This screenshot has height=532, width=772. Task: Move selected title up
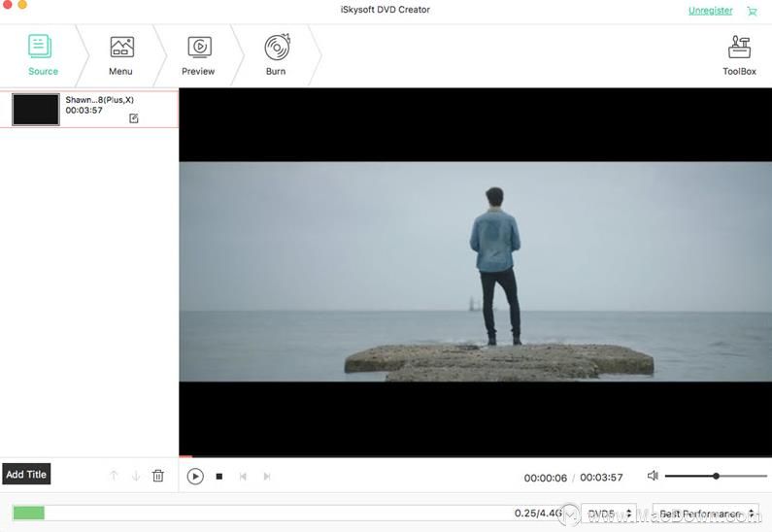coord(114,476)
